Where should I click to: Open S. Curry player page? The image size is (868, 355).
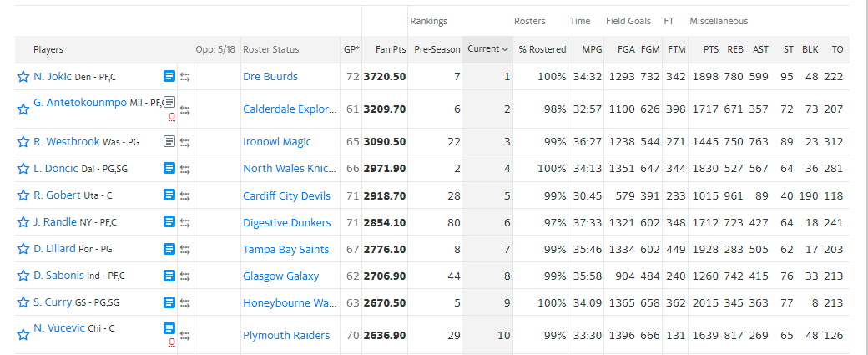(x=53, y=302)
